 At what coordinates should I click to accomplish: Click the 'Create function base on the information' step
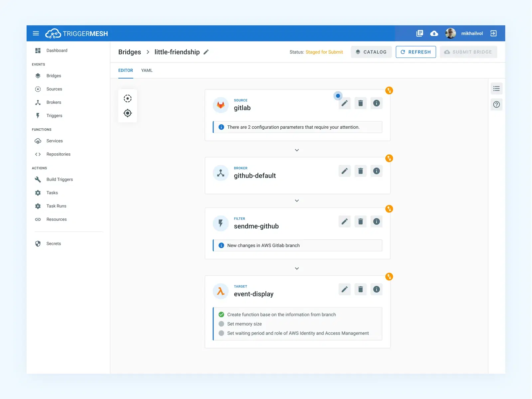(282, 315)
